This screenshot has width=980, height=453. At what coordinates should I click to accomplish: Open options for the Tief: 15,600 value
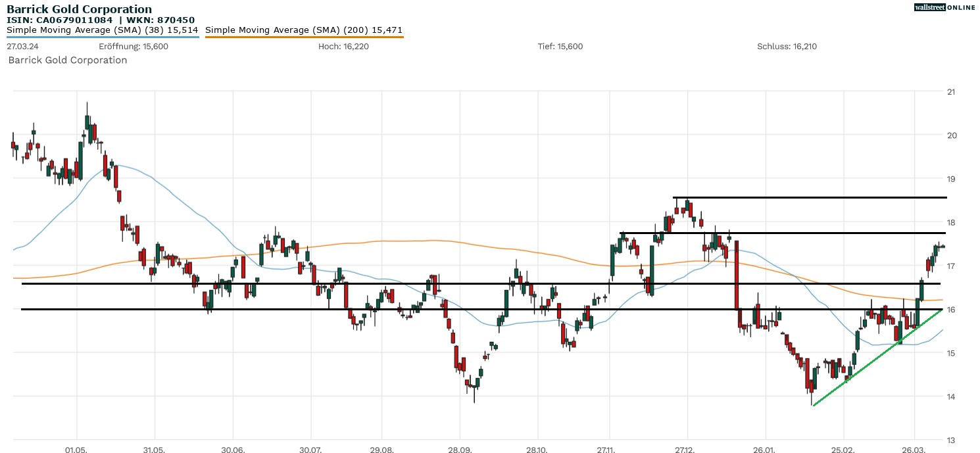(558, 47)
